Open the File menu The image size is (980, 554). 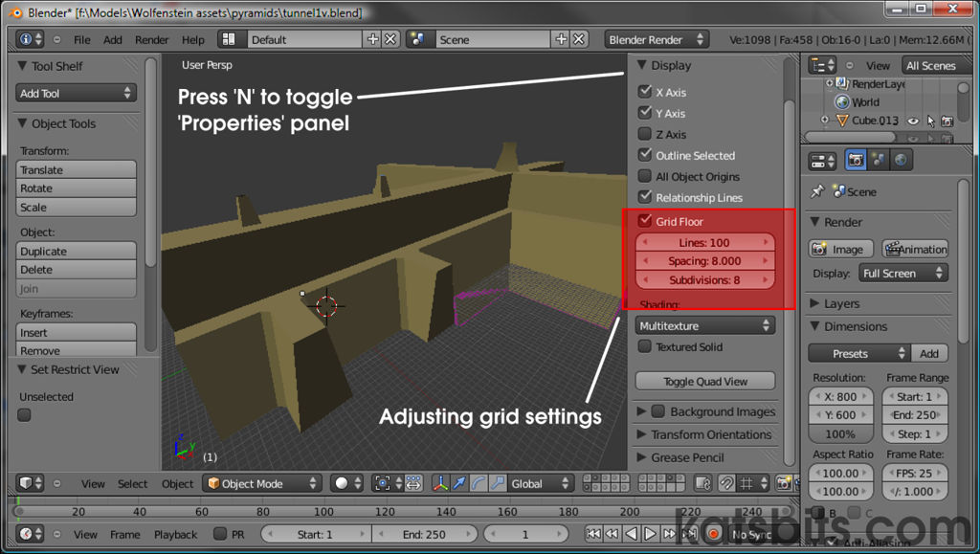pyautogui.click(x=82, y=39)
